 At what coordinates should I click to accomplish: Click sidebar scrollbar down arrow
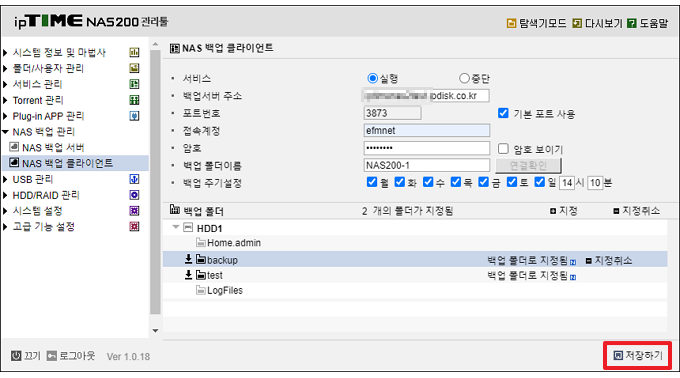[x=155, y=331]
